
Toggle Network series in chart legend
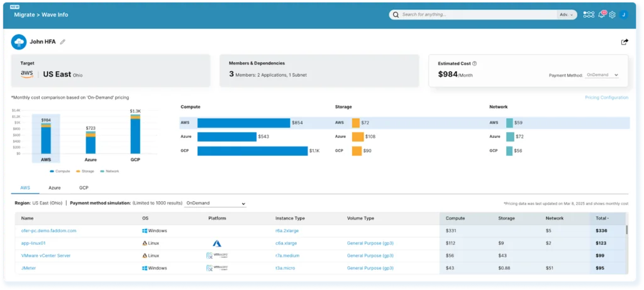point(110,171)
